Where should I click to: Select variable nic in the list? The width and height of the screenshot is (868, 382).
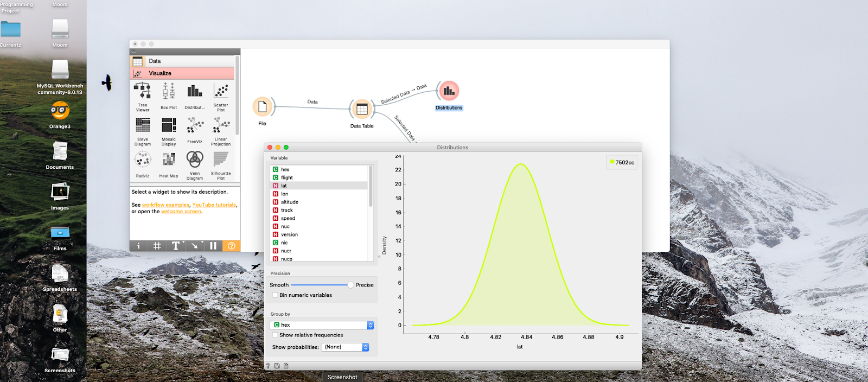click(319, 243)
